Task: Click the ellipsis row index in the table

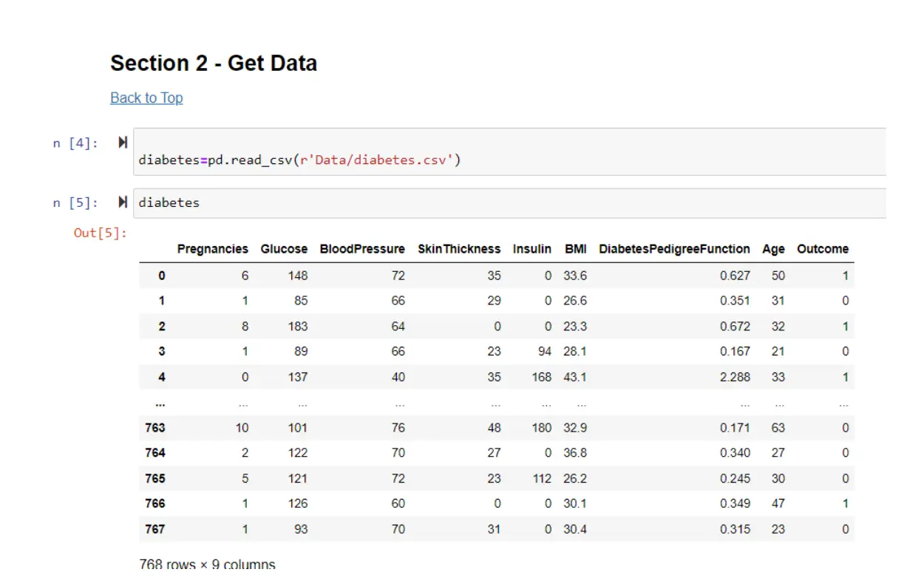Action: [160, 404]
